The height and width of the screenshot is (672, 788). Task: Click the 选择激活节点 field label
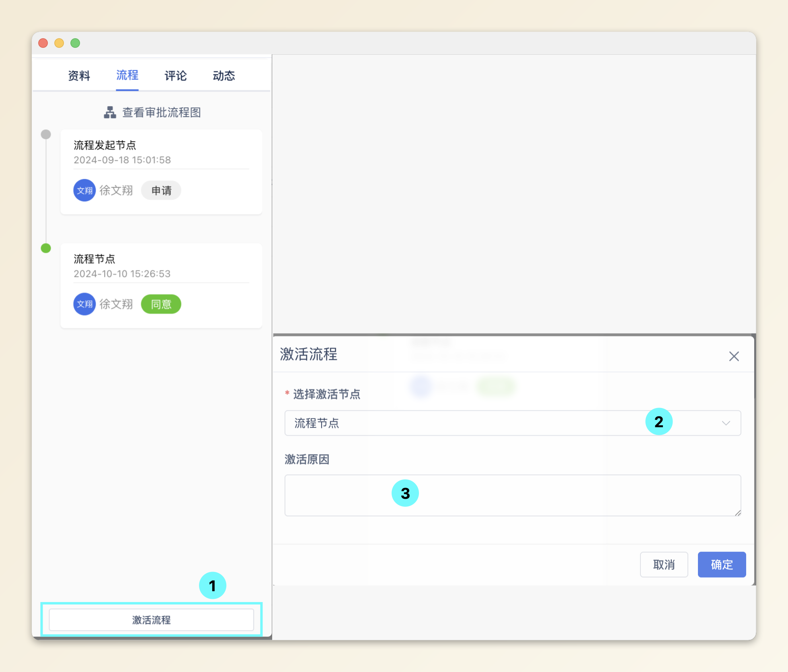pos(326,394)
